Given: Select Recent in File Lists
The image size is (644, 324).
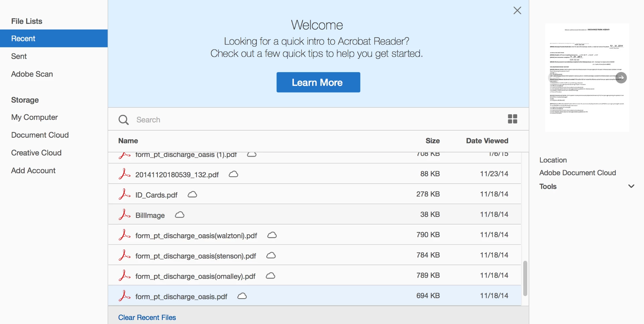Looking at the screenshot, I should click(54, 38).
